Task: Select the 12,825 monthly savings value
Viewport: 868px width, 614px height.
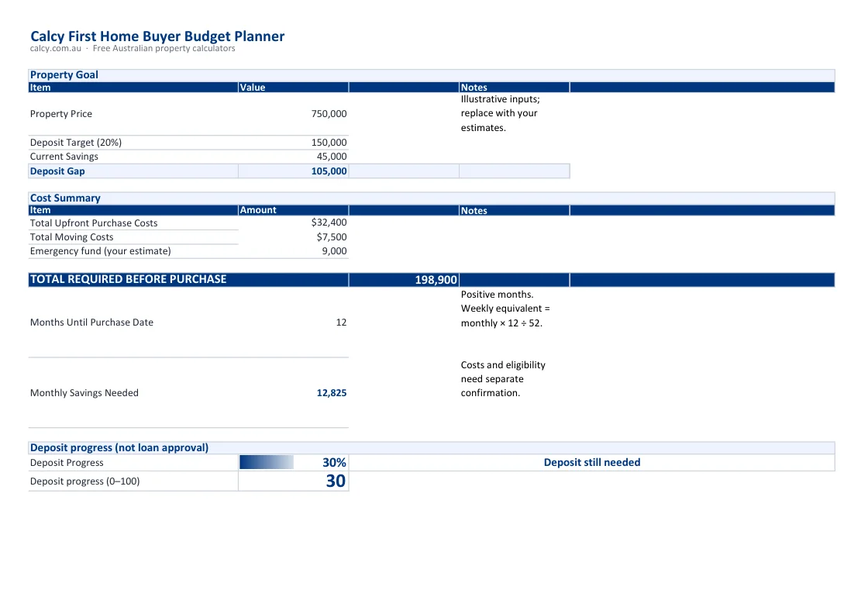Action: tap(332, 393)
